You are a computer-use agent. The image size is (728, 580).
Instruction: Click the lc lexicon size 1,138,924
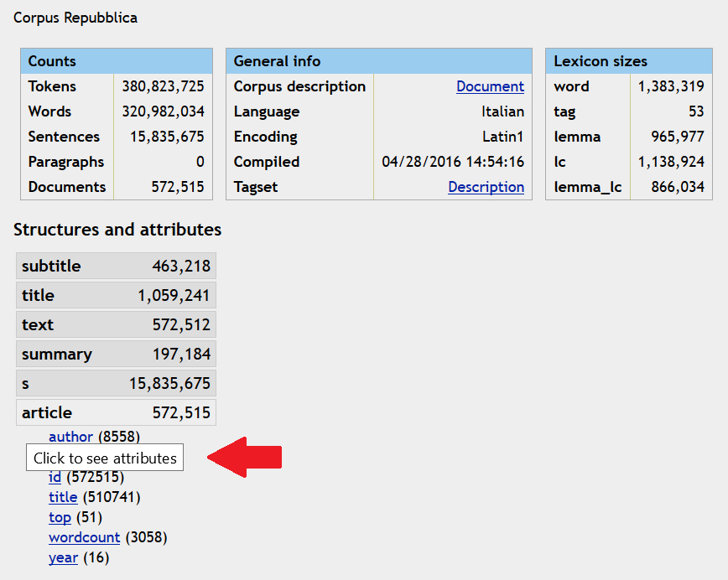[671, 162]
